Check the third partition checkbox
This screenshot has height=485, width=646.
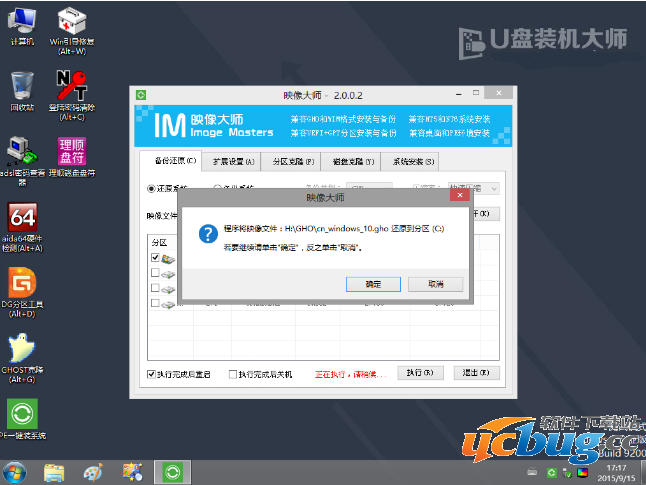click(155, 288)
